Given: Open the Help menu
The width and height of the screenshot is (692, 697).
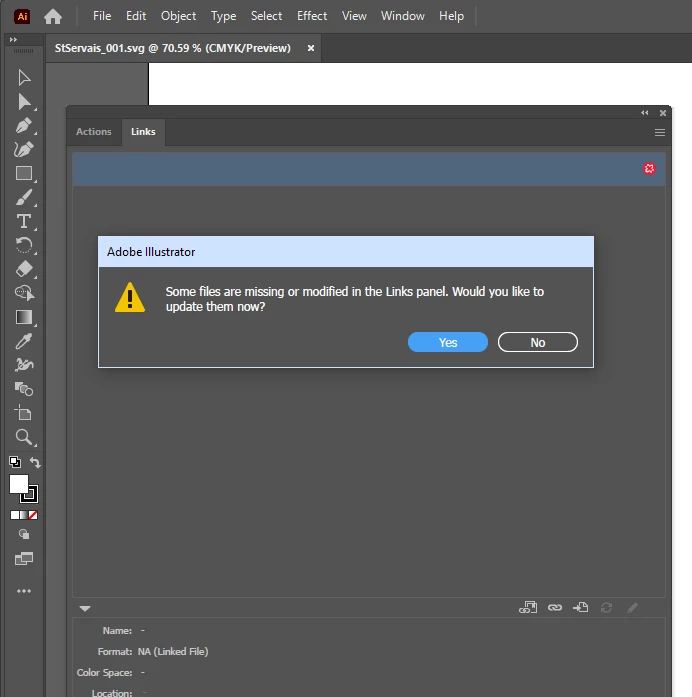Looking at the screenshot, I should click(x=452, y=16).
